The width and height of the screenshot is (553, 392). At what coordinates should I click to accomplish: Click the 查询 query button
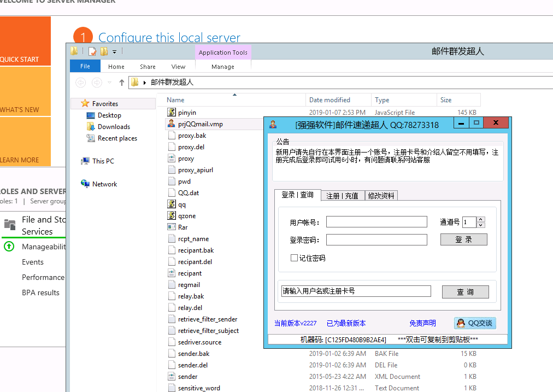(x=466, y=292)
